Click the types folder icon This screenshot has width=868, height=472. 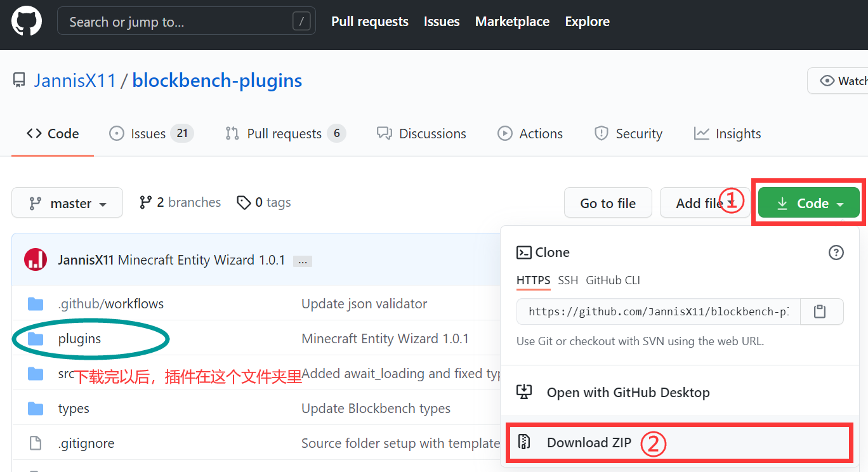tap(36, 409)
